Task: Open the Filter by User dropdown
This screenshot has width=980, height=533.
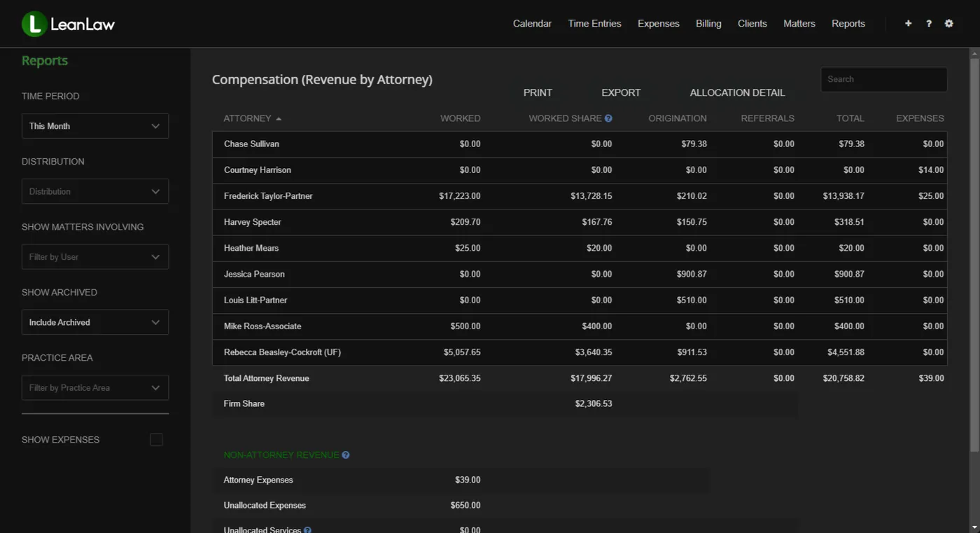Action: click(x=95, y=257)
